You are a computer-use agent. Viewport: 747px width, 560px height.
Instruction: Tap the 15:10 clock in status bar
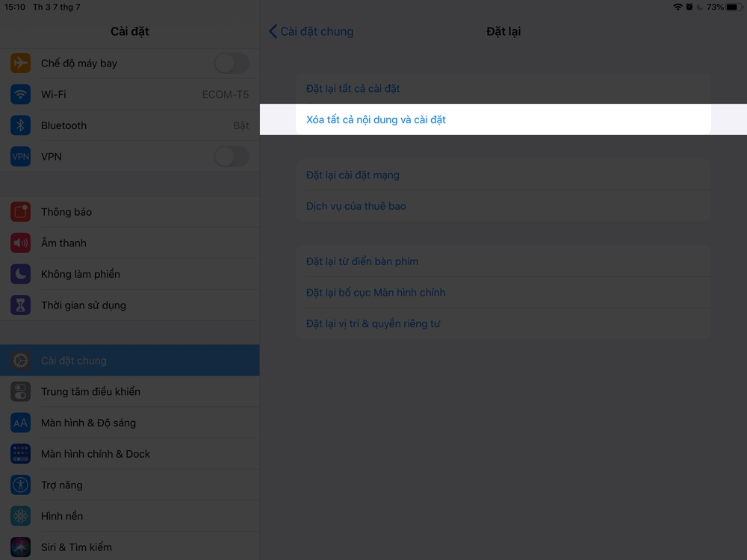15,7
